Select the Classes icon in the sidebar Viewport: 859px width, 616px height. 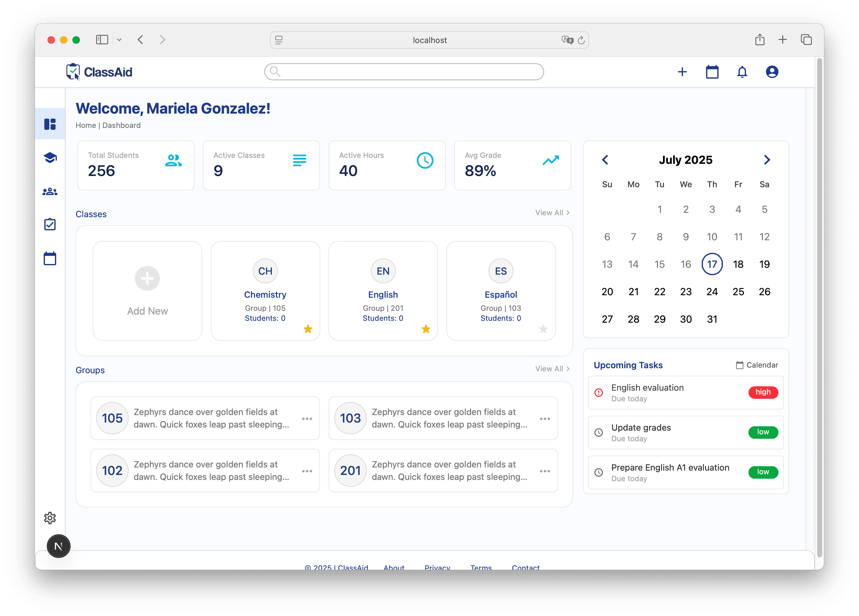50,158
